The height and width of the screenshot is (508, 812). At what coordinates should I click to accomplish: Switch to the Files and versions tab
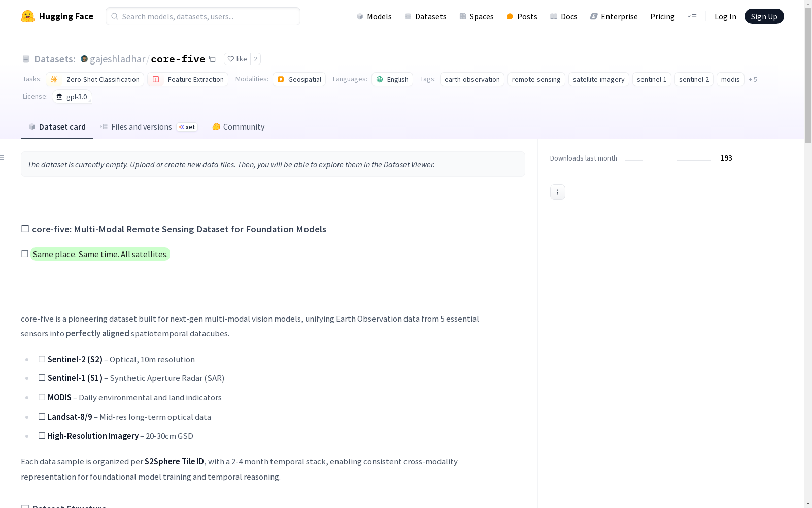pyautogui.click(x=149, y=127)
